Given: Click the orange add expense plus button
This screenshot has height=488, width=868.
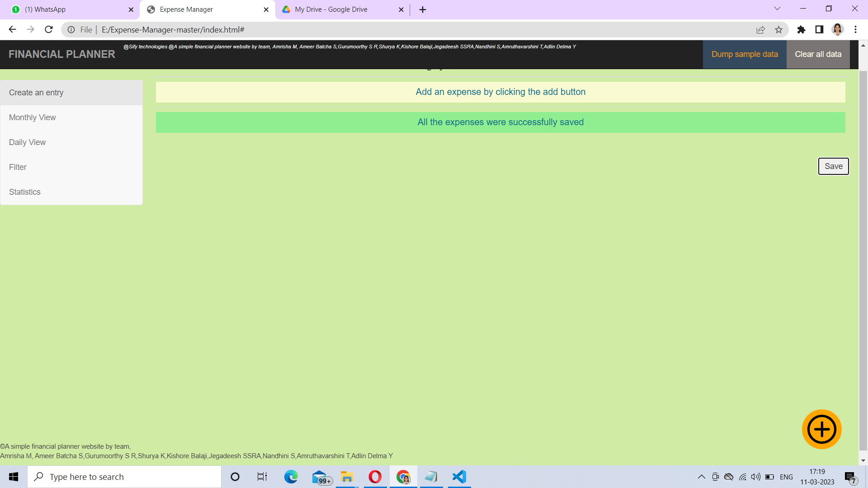Looking at the screenshot, I should tap(821, 429).
